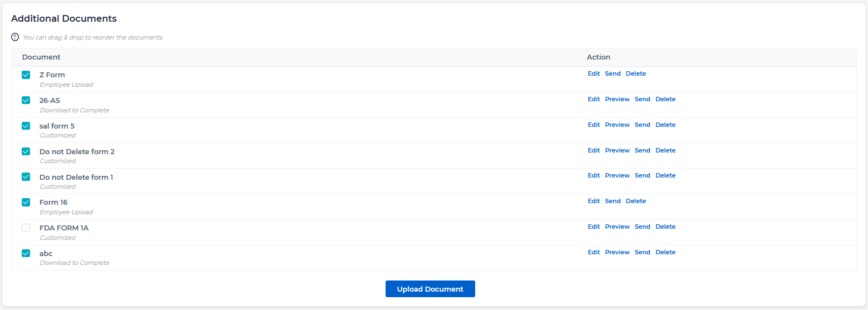This screenshot has height=310, width=868.
Task: Uncheck the Form 16 checkbox
Action: pyautogui.click(x=26, y=203)
